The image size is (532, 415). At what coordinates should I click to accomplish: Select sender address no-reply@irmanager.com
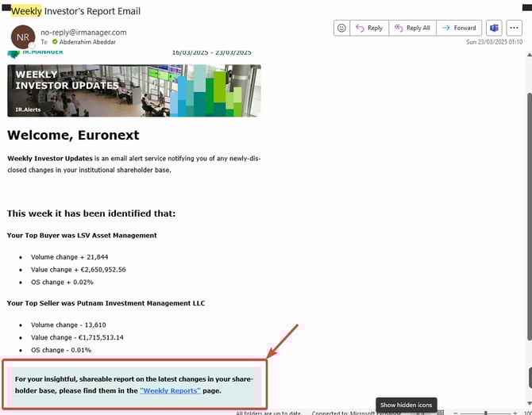(x=83, y=33)
